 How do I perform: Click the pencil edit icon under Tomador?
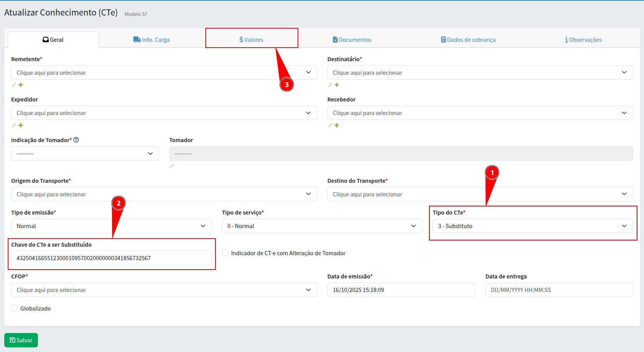172,166
